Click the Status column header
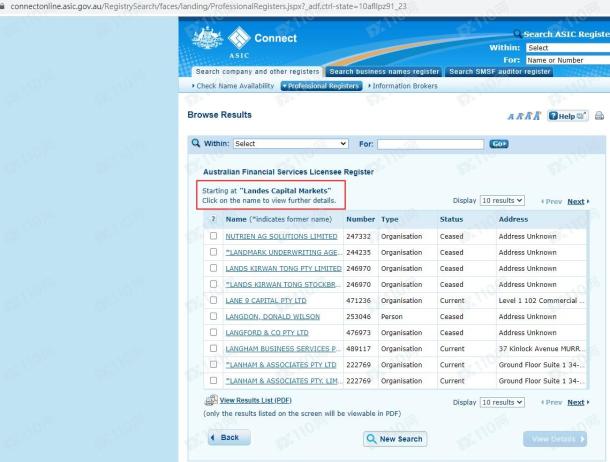The height and width of the screenshot is (462, 610). [451, 219]
